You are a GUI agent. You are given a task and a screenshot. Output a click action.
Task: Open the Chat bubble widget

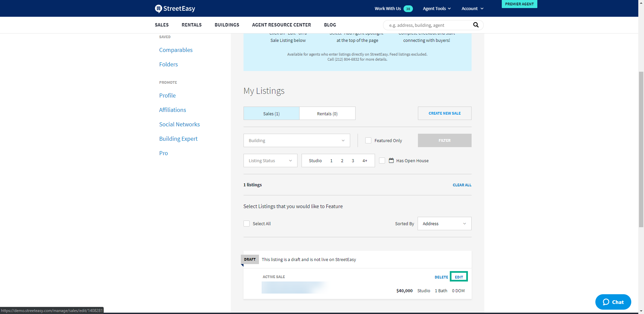(613, 302)
